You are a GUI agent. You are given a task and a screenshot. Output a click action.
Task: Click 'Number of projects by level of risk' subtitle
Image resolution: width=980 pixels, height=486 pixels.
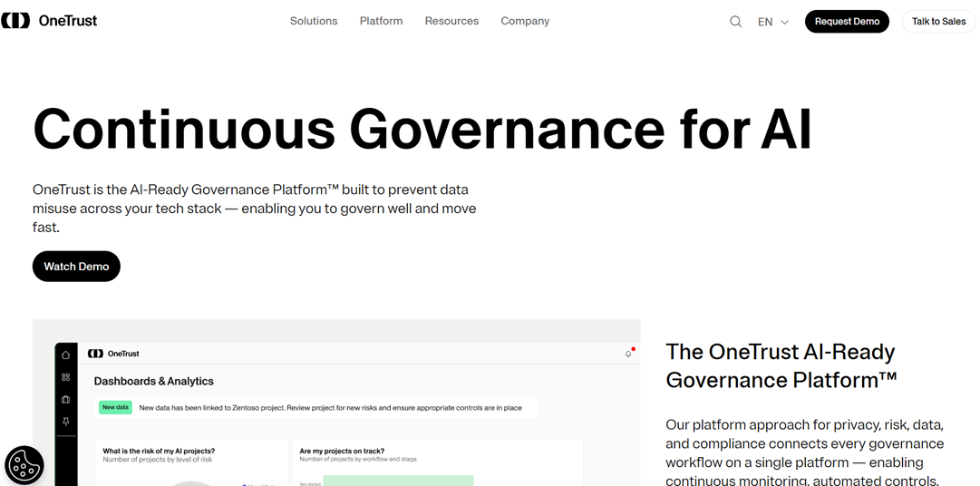tap(158, 459)
